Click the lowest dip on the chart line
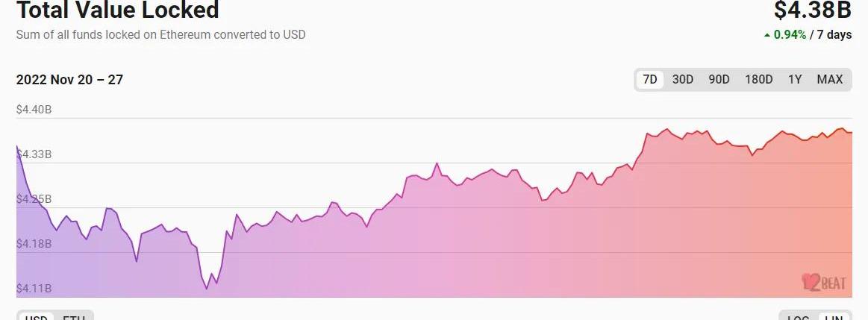 [x=207, y=288]
